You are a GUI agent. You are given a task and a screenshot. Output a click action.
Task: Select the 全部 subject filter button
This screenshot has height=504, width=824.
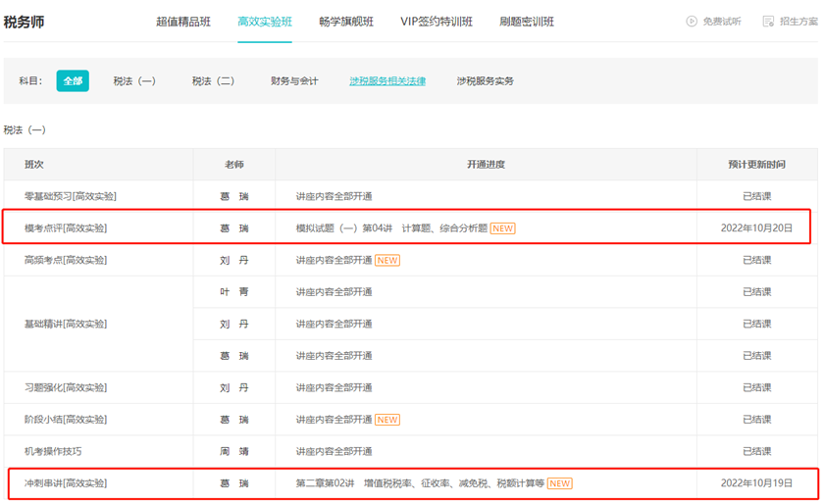pos(73,81)
